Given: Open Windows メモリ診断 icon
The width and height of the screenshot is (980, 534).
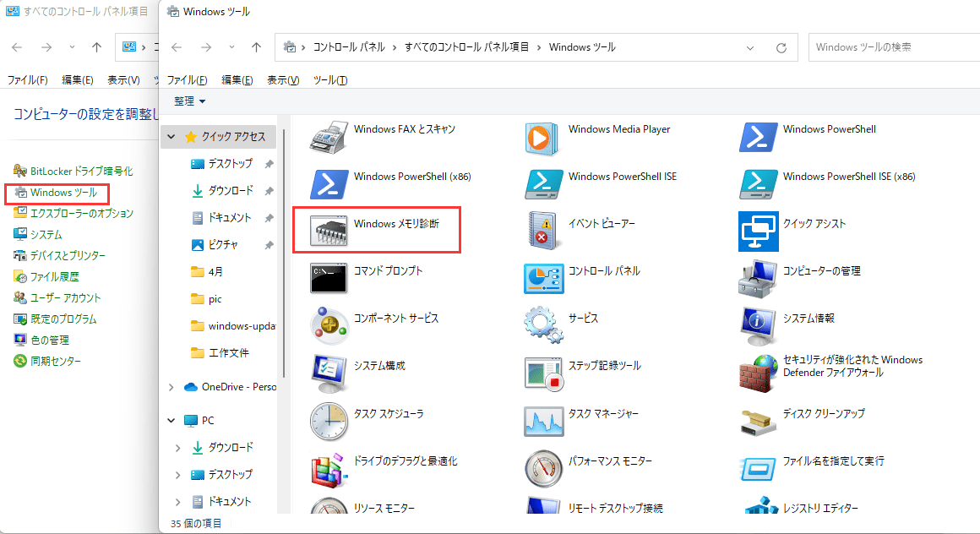Looking at the screenshot, I should pos(329,229).
